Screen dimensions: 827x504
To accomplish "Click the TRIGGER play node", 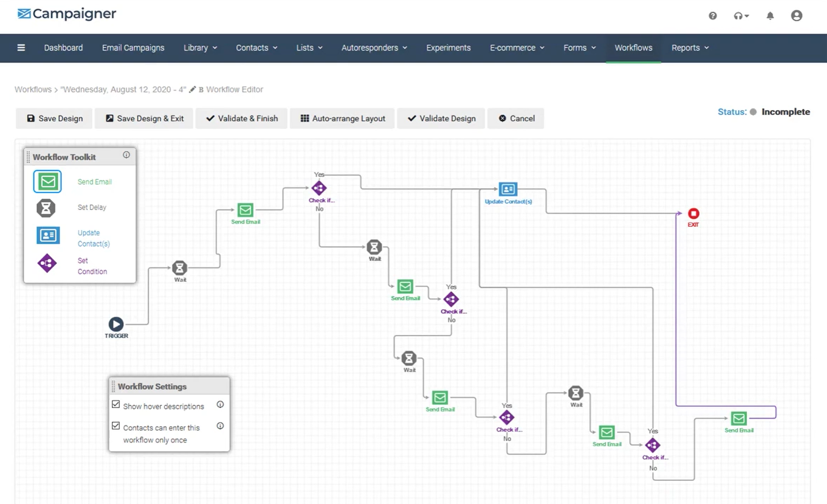I will coord(116,324).
